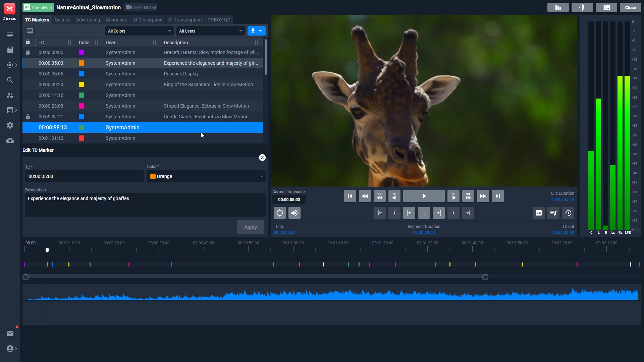The height and width of the screenshot is (362, 644).
Task: Open the All Colors filter dropdown
Action: click(x=139, y=31)
